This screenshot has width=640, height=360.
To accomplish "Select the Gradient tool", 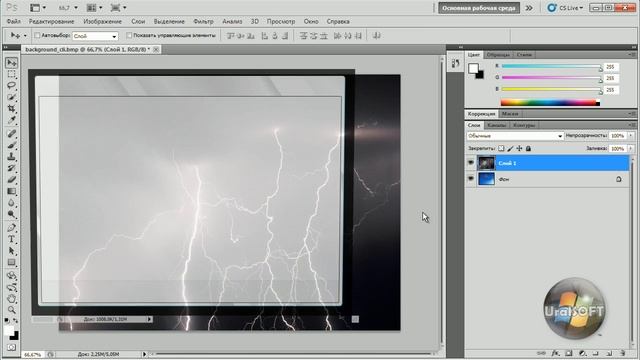I will point(11,191).
